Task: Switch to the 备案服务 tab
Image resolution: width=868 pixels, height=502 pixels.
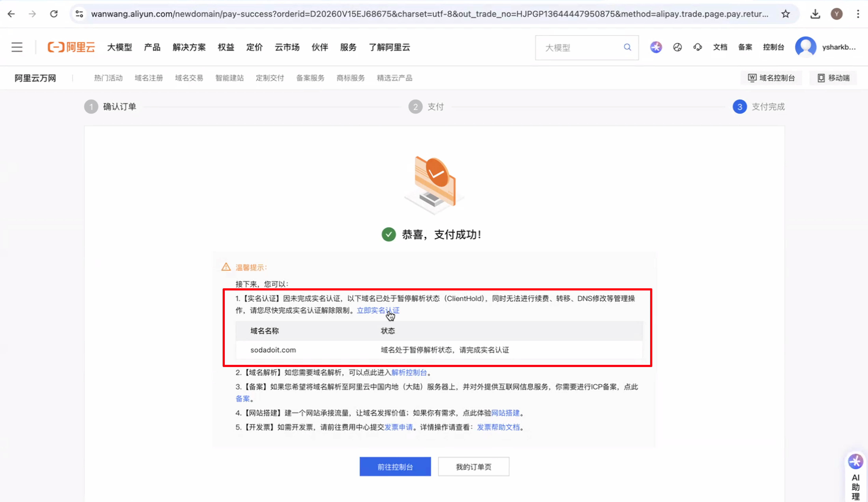Action: point(310,78)
